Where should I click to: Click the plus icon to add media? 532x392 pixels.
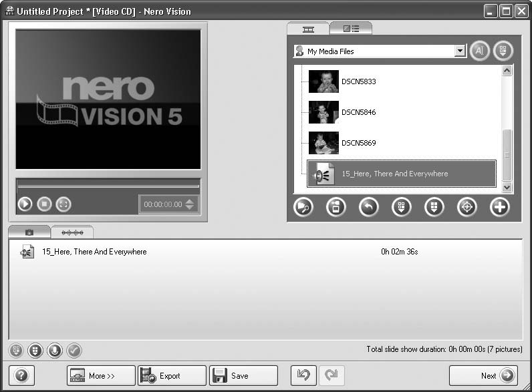click(499, 207)
